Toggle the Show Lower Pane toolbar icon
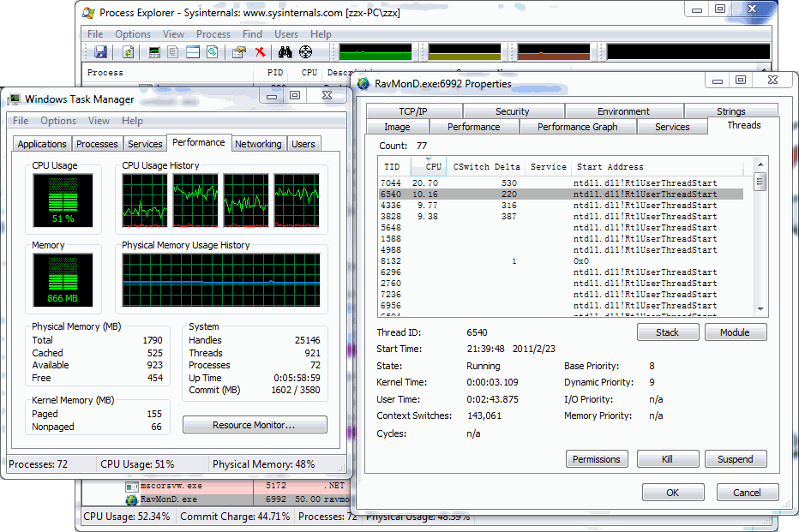799x532 pixels. [x=193, y=52]
